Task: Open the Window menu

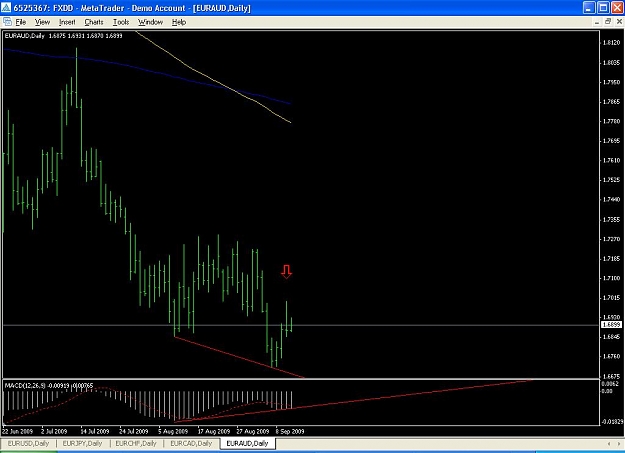Action: point(150,22)
